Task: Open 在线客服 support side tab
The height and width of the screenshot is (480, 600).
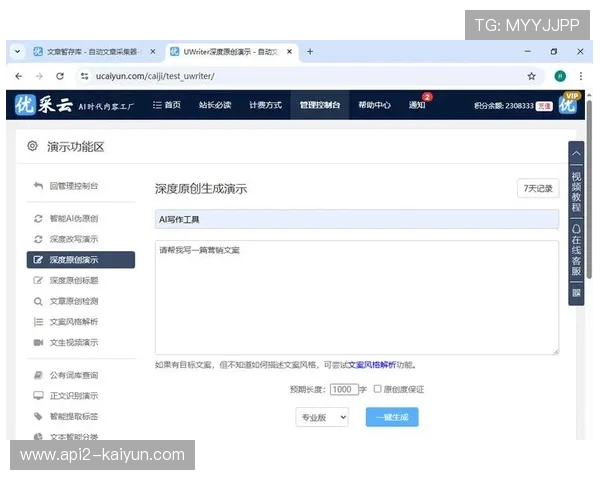Action: [x=576, y=254]
